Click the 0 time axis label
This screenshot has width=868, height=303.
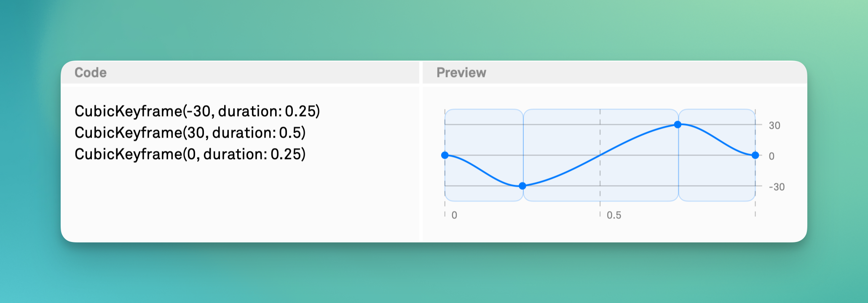point(454,215)
